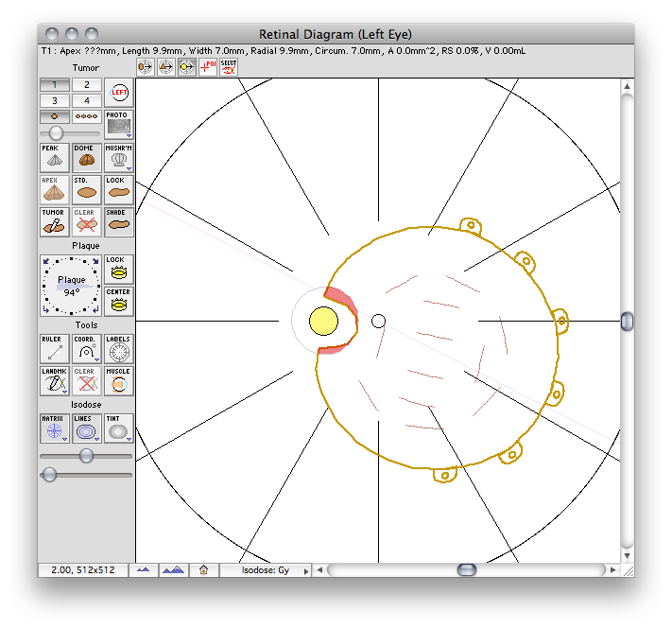Select tumor number 2
The image size is (672, 629).
[x=87, y=84]
